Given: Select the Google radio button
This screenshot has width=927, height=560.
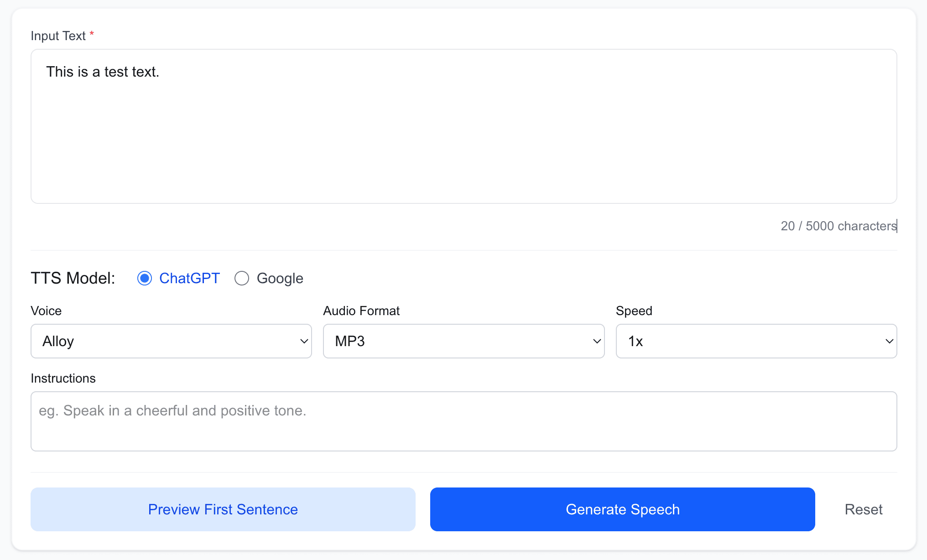Looking at the screenshot, I should 242,278.
